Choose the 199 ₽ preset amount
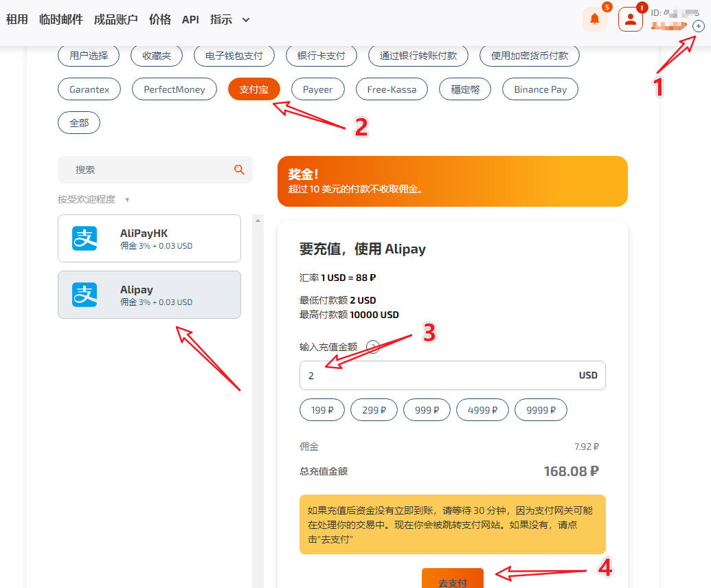 (322, 410)
